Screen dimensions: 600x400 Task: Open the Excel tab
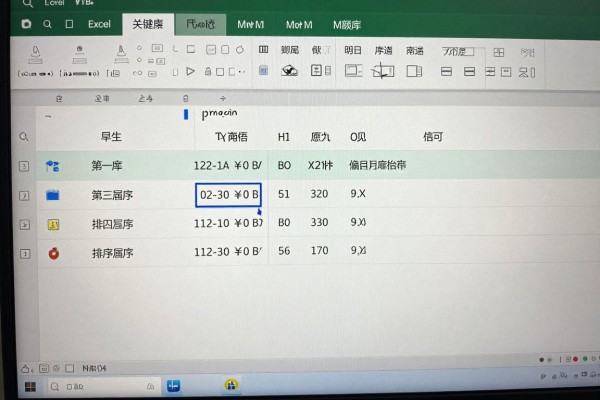(99, 24)
